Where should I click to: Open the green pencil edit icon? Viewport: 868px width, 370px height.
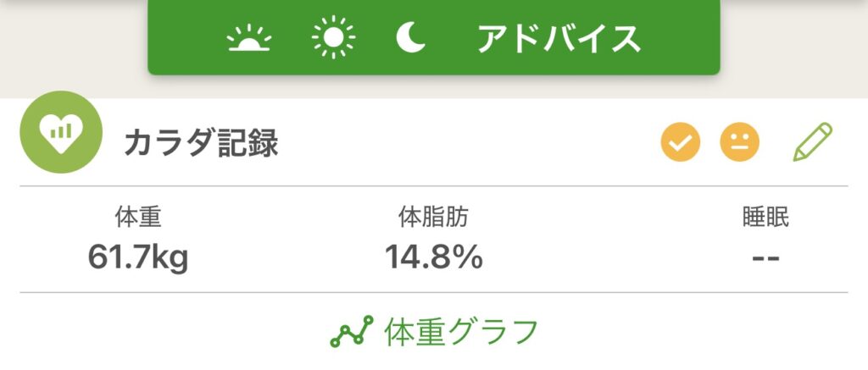[813, 142]
